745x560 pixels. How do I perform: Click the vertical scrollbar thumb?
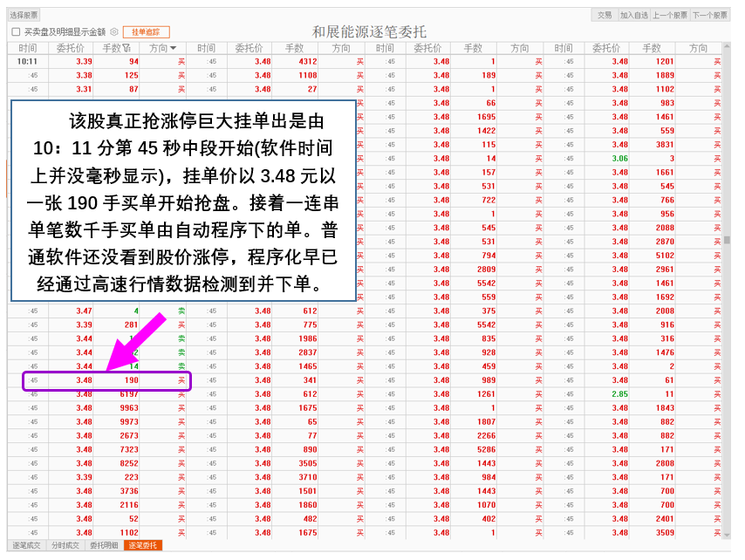727,238
